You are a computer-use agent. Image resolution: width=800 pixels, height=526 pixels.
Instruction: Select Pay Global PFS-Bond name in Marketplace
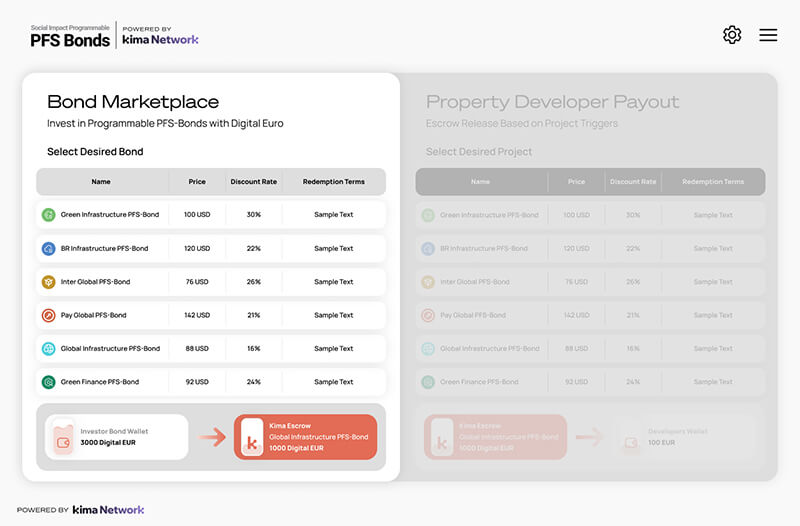(93, 315)
